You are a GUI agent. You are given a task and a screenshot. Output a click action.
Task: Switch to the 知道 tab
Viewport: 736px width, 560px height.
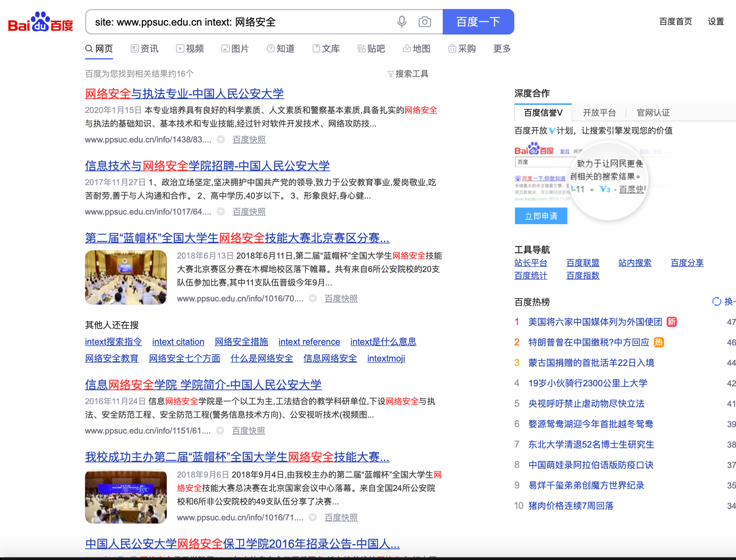(x=281, y=49)
